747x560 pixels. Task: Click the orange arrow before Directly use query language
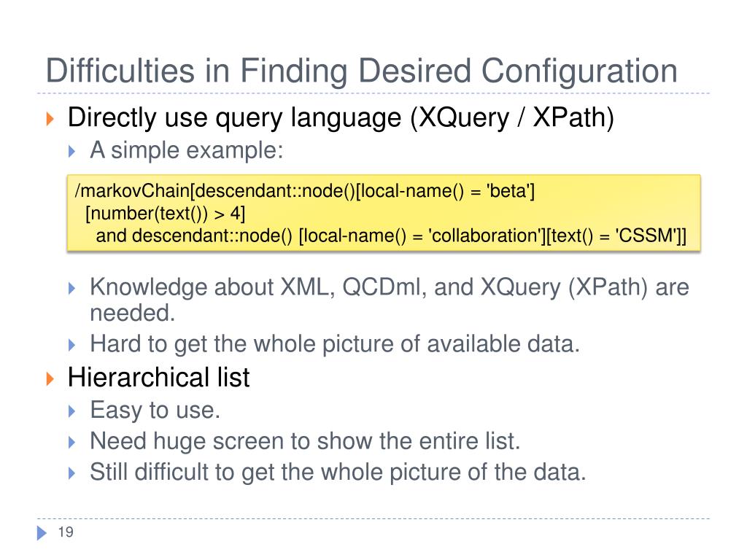click(50, 119)
